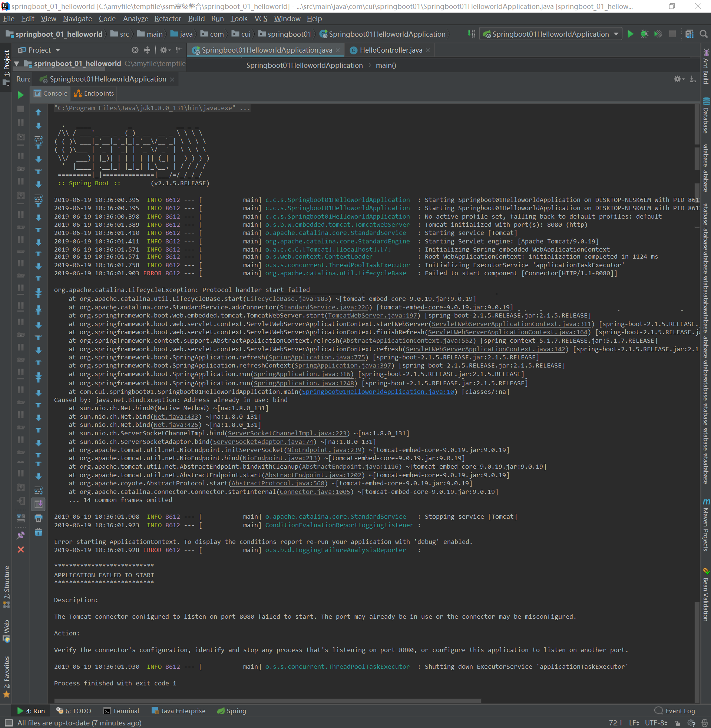The width and height of the screenshot is (711, 728).
Task: Expand the folded java.exe command line ellipsis
Action: click(x=245, y=108)
